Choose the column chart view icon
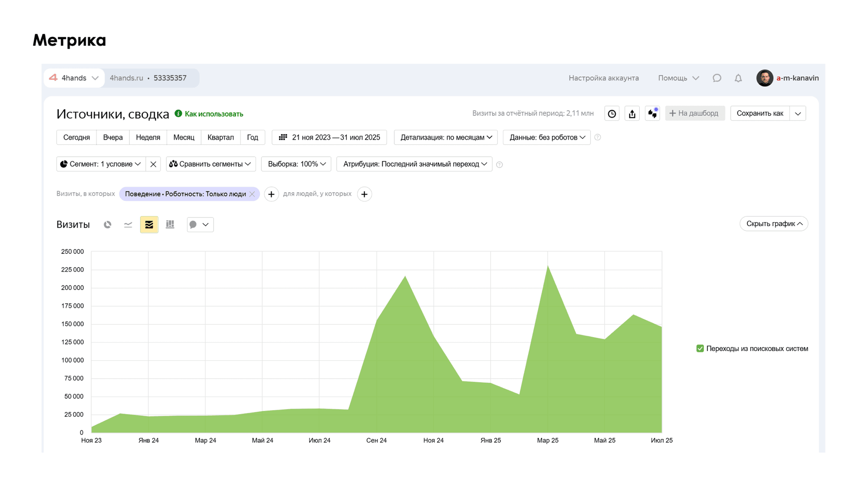The image size is (868, 486). coord(170,224)
